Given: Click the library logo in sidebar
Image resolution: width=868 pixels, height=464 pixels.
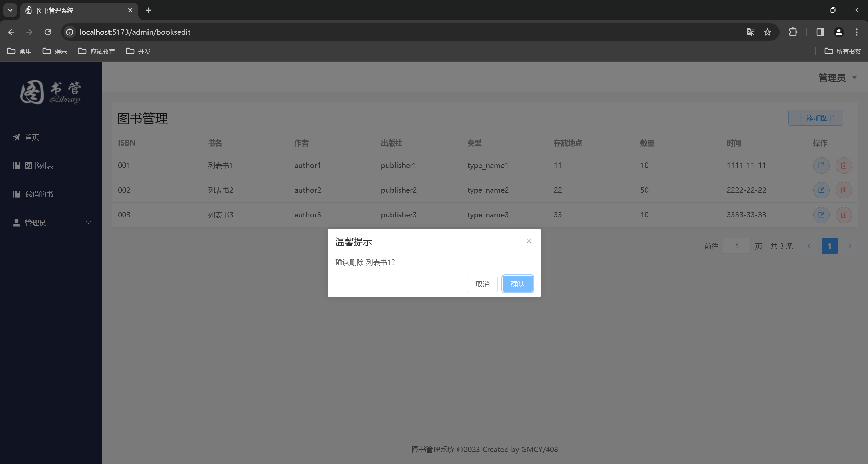Looking at the screenshot, I should click(51, 92).
